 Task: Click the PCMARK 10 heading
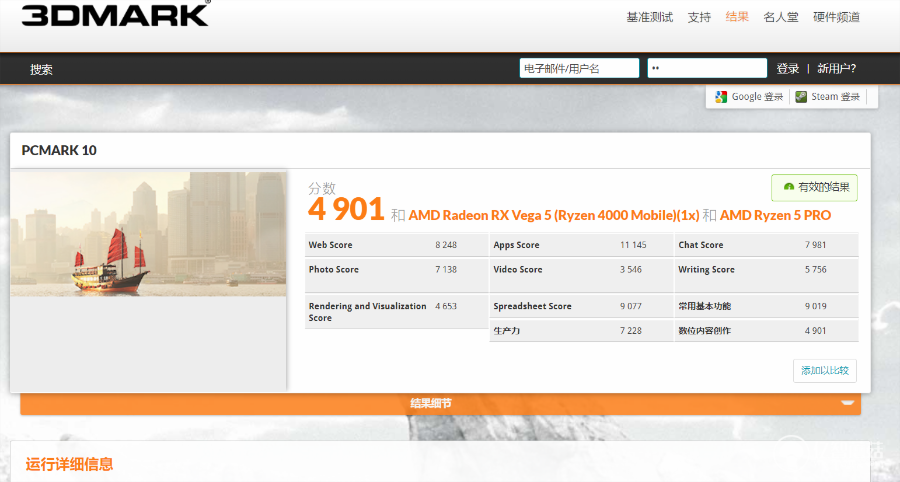click(x=59, y=150)
